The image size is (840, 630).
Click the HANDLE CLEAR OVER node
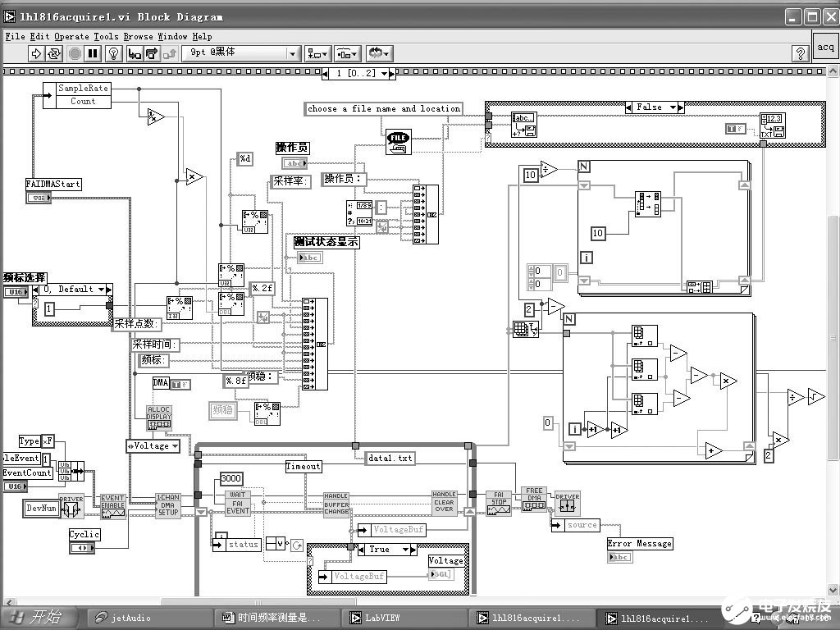444,502
